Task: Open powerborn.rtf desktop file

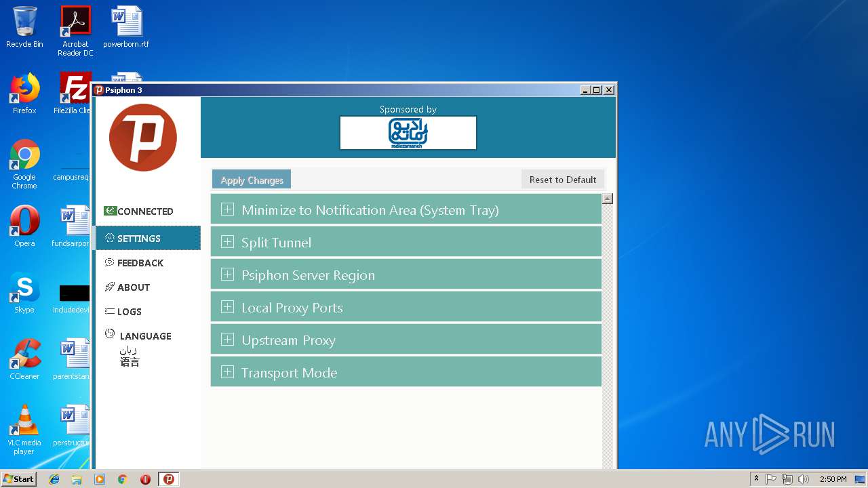Action: (x=126, y=28)
